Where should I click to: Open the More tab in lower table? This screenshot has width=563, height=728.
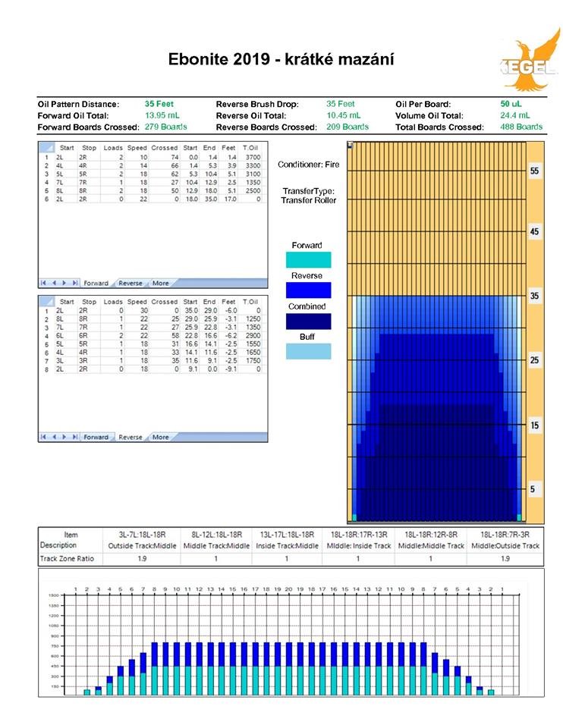click(x=160, y=438)
